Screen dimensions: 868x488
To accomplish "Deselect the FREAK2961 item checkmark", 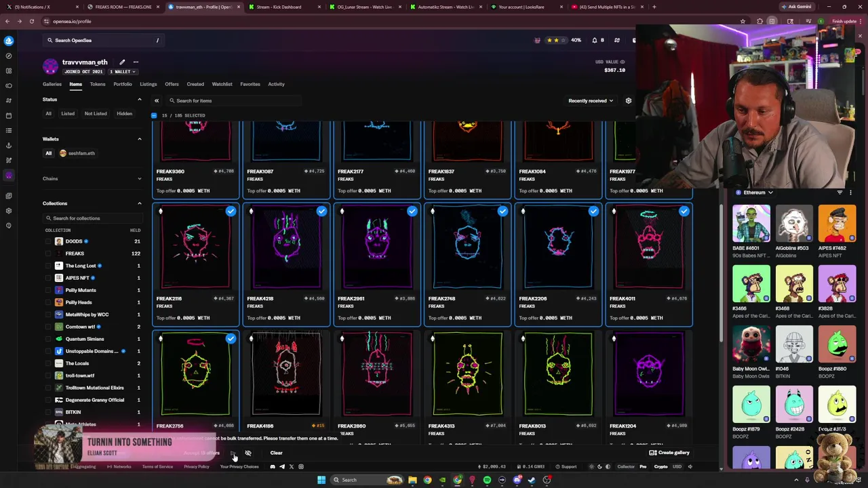I will [x=412, y=211].
